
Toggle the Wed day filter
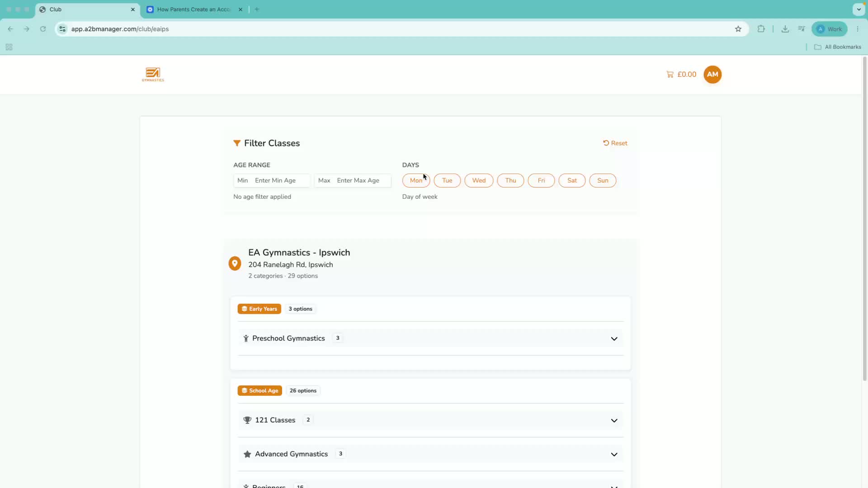[479, 180]
